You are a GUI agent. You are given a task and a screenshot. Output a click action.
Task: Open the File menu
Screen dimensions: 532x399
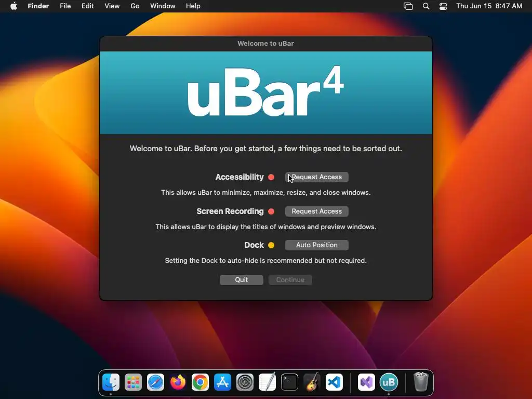[x=65, y=6]
